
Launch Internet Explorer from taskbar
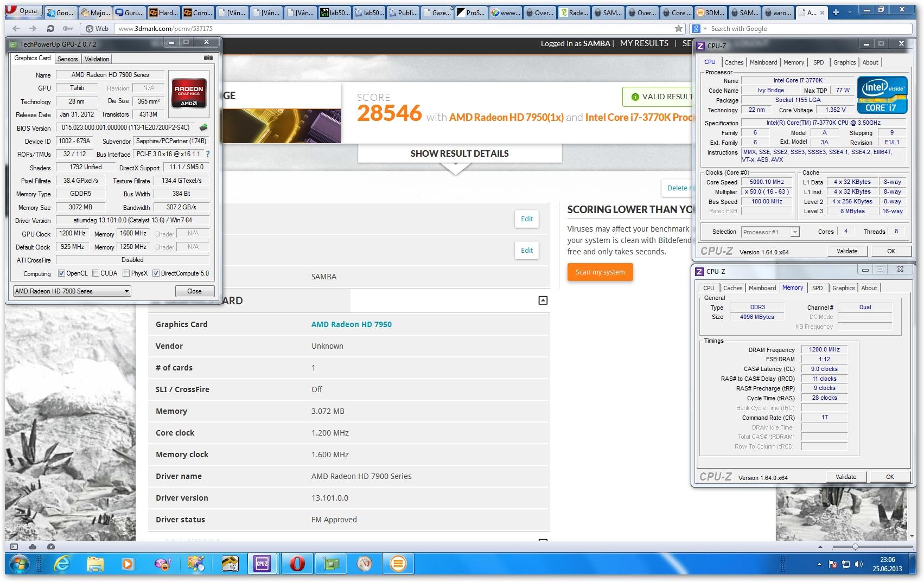click(x=62, y=564)
